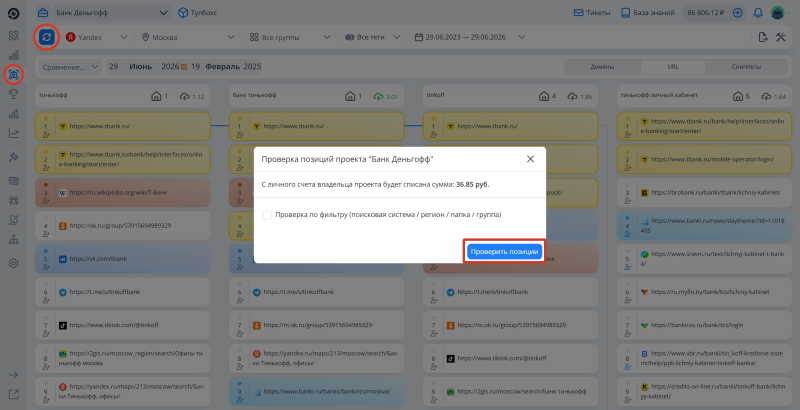The image size is (800, 410).
Task: Open the Yandex search engine dropdown
Action: click(96, 37)
